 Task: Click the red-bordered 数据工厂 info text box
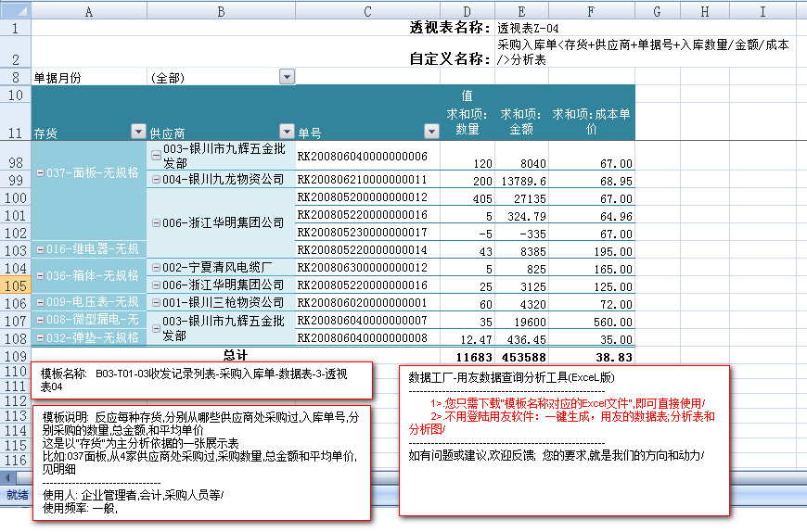564,439
